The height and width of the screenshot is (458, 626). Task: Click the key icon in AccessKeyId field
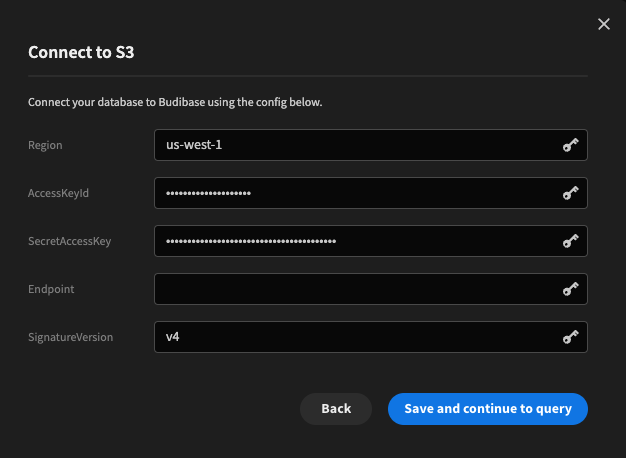click(x=570, y=193)
